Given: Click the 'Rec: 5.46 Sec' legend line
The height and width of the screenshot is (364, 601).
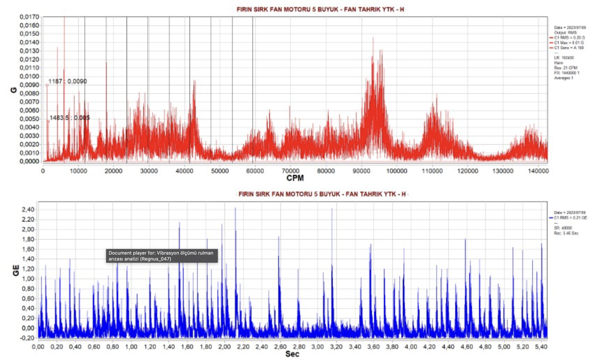Looking at the screenshot, I should [566, 233].
